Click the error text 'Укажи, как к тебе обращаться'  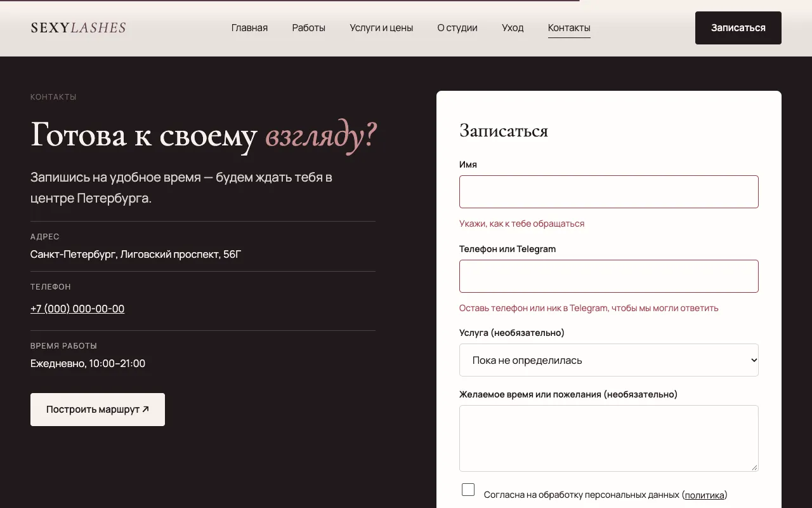coord(521,224)
